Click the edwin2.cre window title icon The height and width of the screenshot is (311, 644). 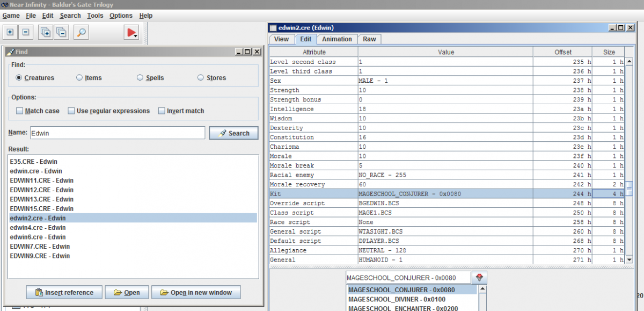(x=273, y=28)
